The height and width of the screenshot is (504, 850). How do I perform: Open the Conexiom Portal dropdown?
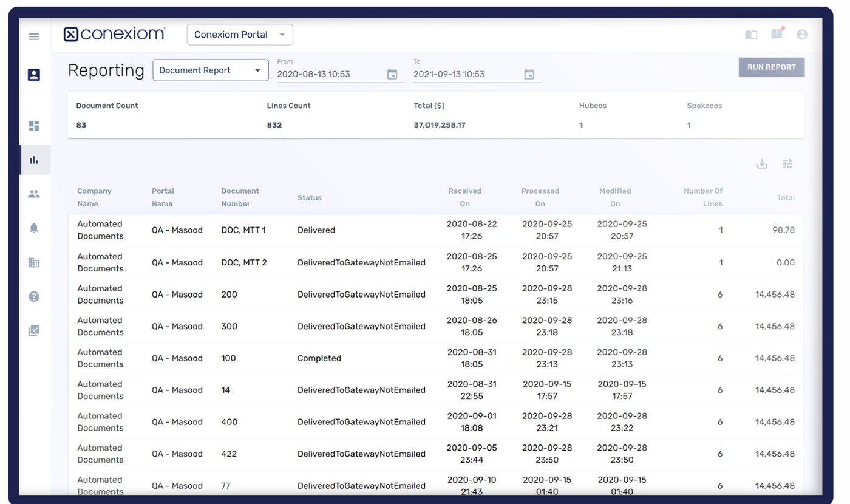pos(239,35)
